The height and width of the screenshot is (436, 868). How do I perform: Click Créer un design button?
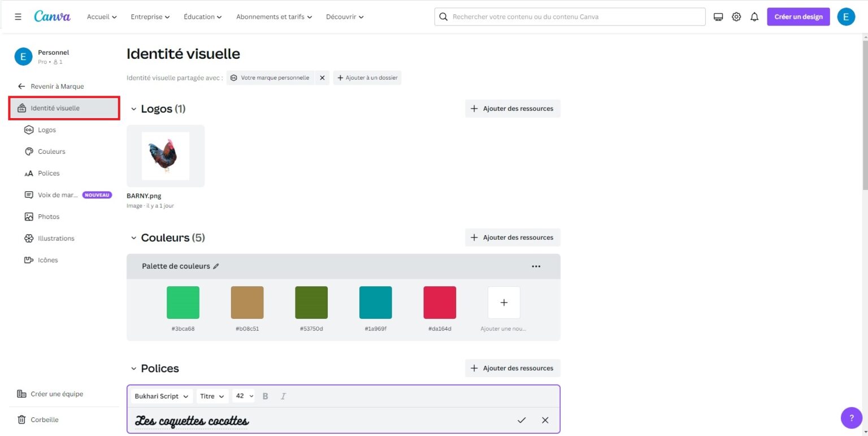click(x=798, y=16)
